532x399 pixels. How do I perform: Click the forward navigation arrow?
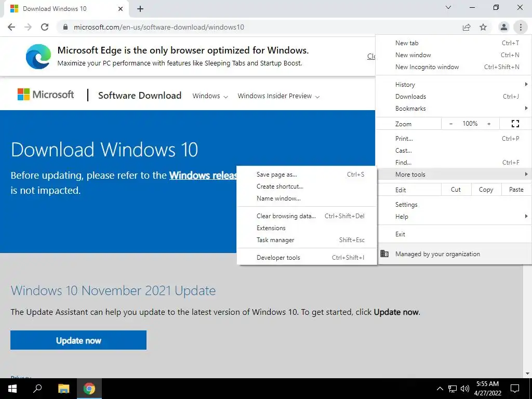point(28,27)
